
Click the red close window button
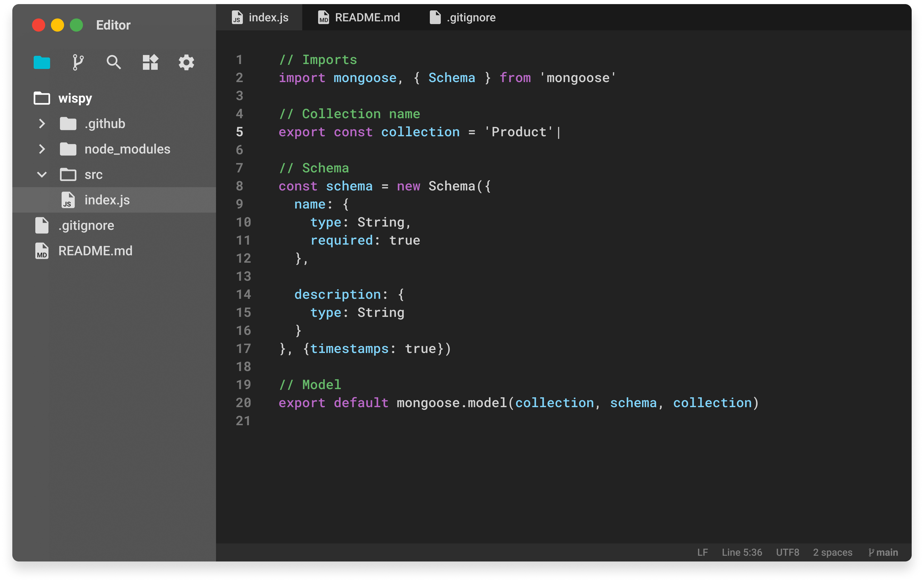tap(38, 25)
